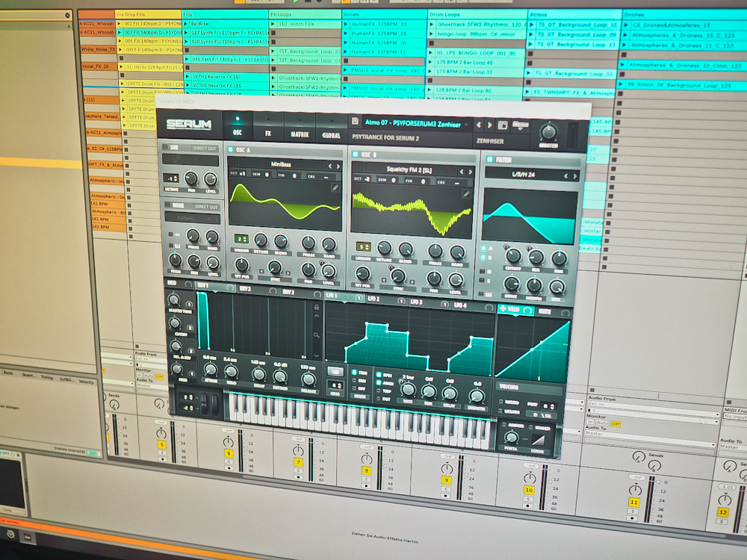747x560 pixels.
Task: Click the envelope zoom magnifier icon
Action: (x=316, y=335)
